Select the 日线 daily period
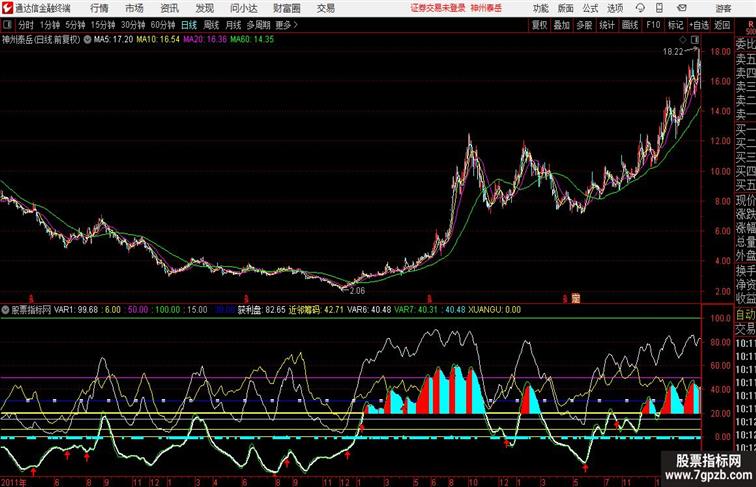The image size is (756, 487). 189,25
